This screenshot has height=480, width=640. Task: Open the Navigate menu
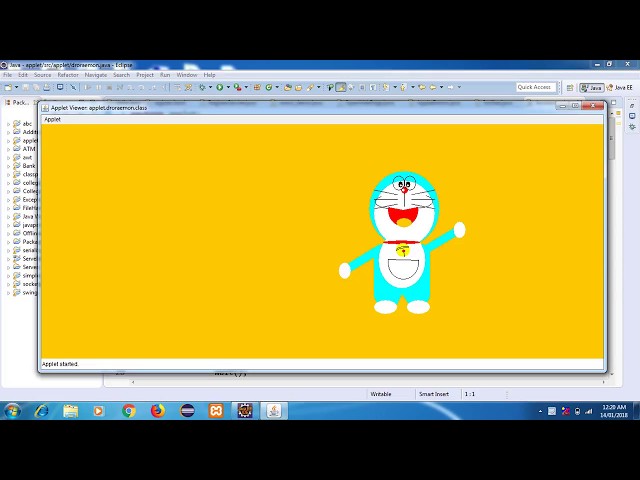click(x=96, y=75)
